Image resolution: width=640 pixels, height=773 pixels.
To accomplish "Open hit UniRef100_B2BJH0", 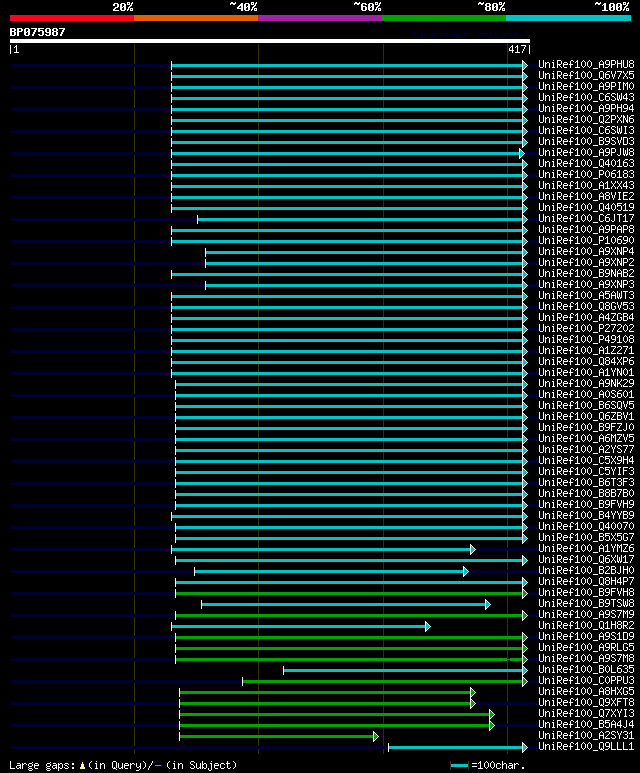I will coord(586,570).
